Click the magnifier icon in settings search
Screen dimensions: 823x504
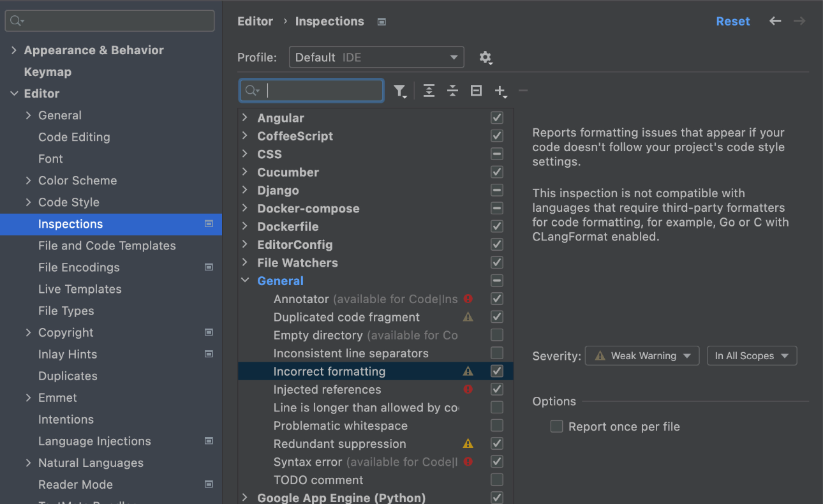17,21
